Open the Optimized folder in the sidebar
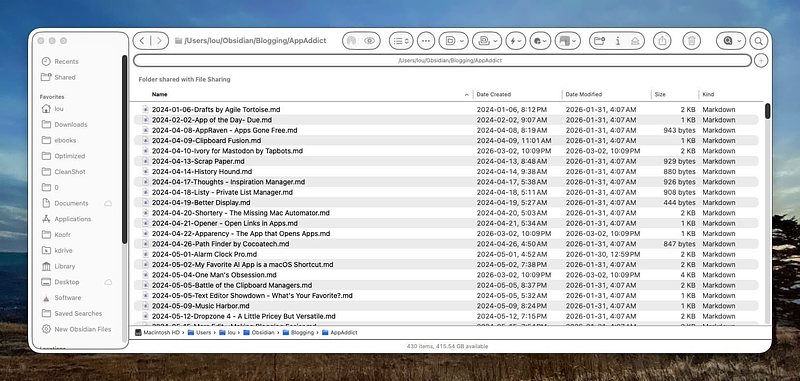The height and width of the screenshot is (381, 800). coord(69,156)
